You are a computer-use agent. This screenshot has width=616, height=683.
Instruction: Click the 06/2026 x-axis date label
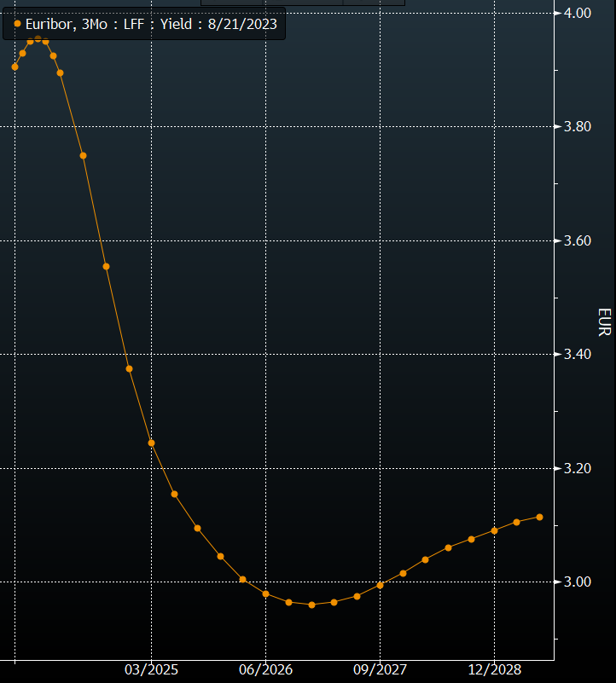265,670
